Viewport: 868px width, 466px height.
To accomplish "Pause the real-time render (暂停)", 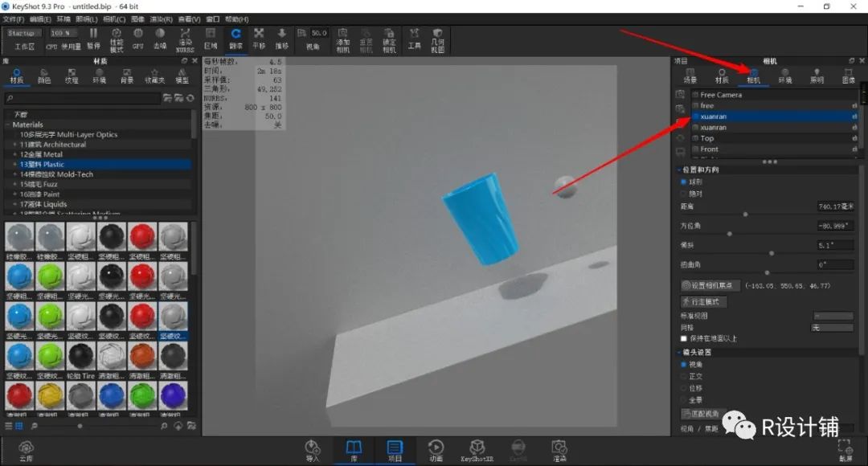I will [93, 39].
